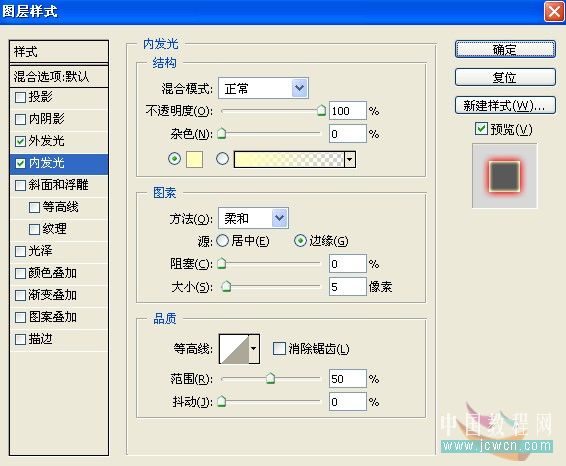Click the 抖动 jitter slider handle
This screenshot has height=466, width=566.
click(222, 401)
